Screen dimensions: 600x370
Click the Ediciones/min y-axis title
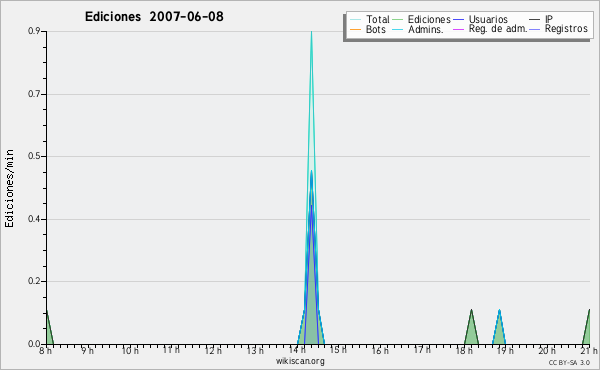pyautogui.click(x=9, y=188)
